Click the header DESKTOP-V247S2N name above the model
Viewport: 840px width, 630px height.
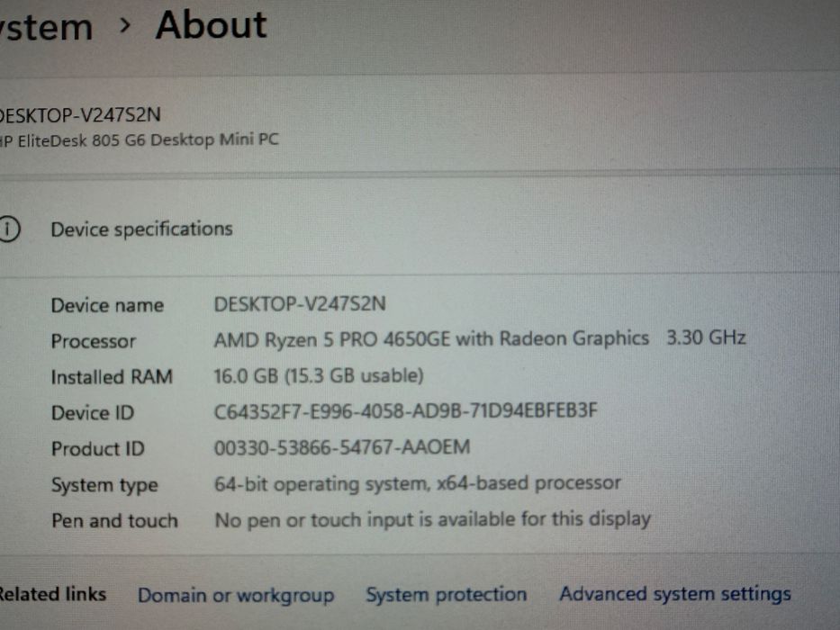(80, 115)
